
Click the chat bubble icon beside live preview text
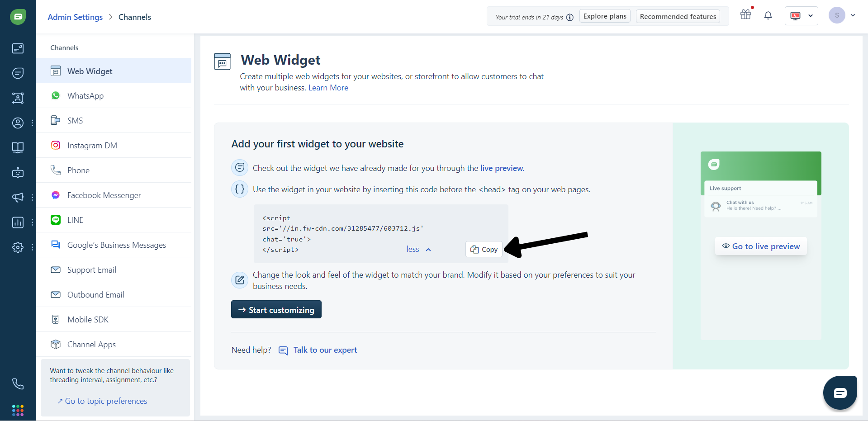tap(240, 168)
